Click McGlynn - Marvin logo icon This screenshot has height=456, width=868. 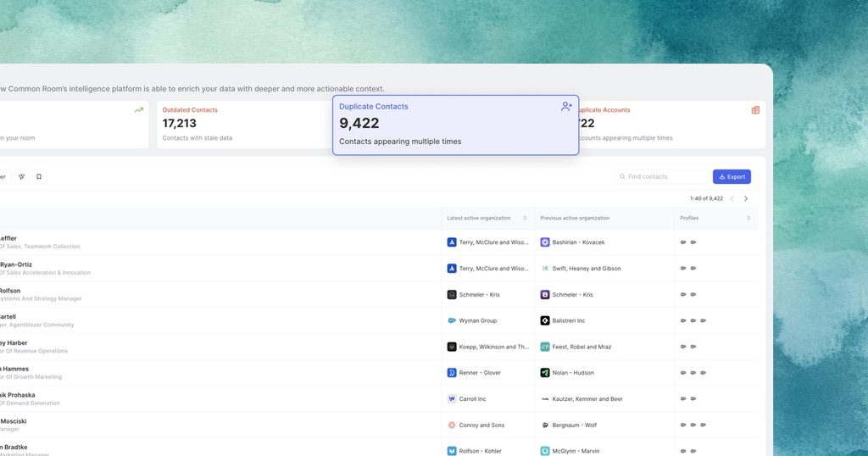point(545,451)
